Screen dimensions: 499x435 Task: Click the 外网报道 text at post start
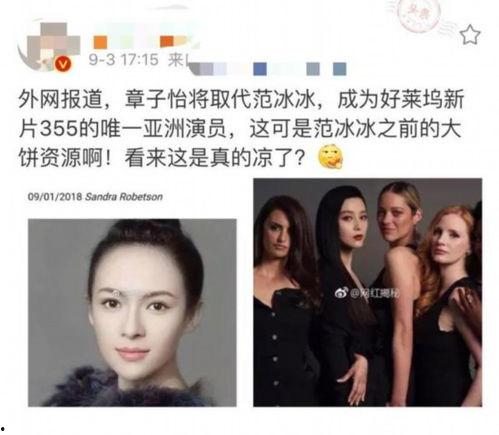tap(60, 100)
